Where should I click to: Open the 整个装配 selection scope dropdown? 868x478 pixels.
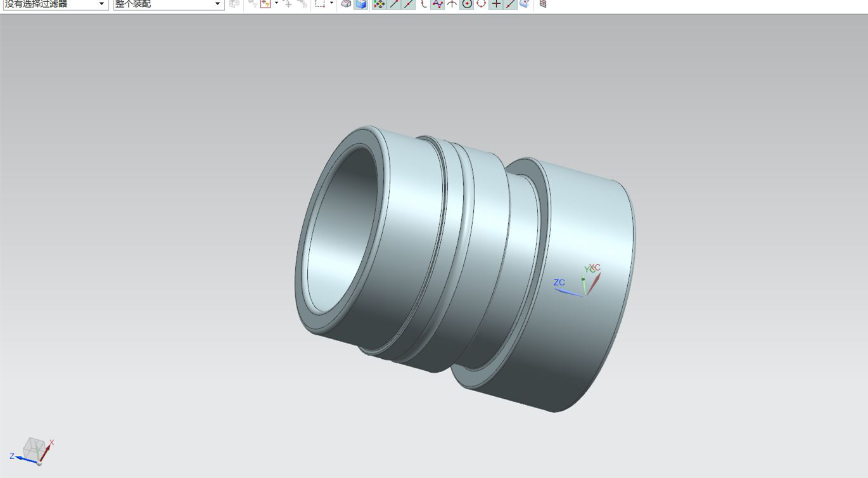[169, 4]
